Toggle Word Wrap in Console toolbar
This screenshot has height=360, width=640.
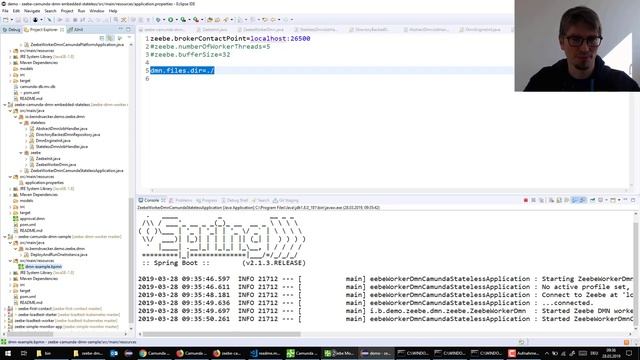click(567, 200)
